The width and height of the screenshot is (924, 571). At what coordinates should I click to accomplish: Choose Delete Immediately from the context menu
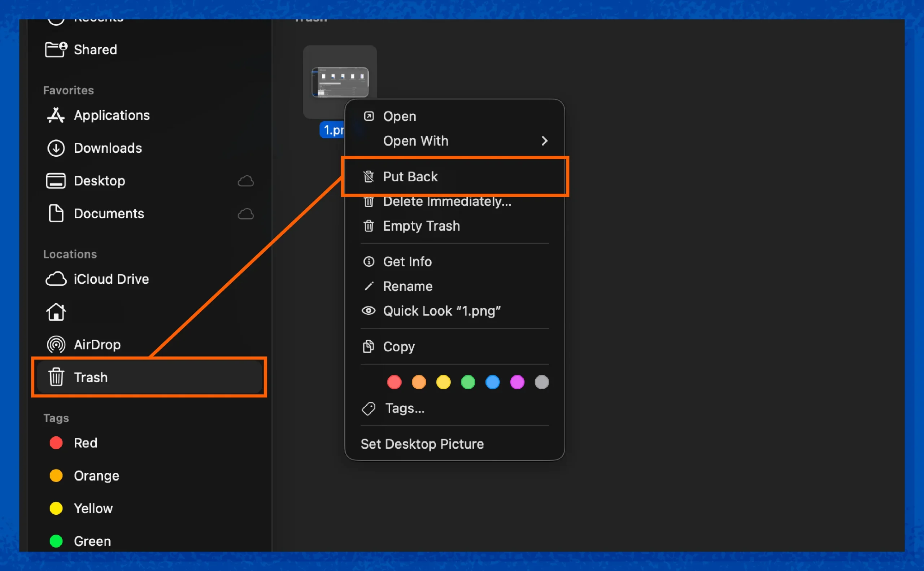pos(447,201)
